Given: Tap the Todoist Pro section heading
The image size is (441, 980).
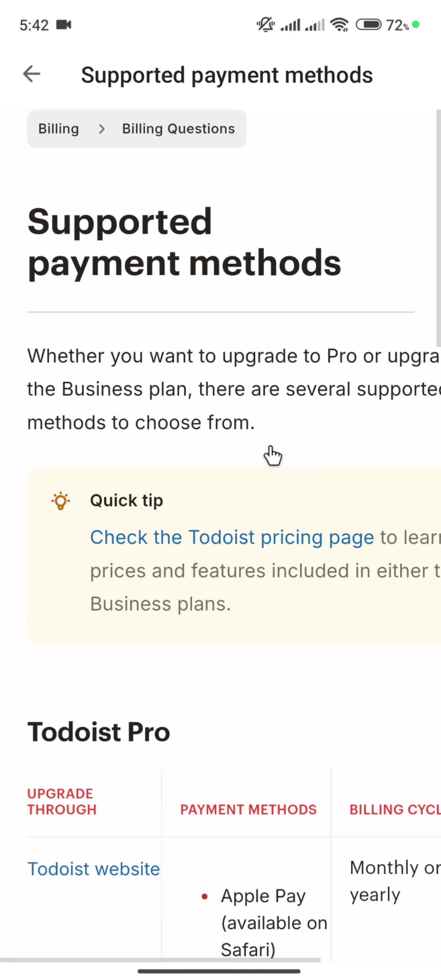Looking at the screenshot, I should click(99, 732).
